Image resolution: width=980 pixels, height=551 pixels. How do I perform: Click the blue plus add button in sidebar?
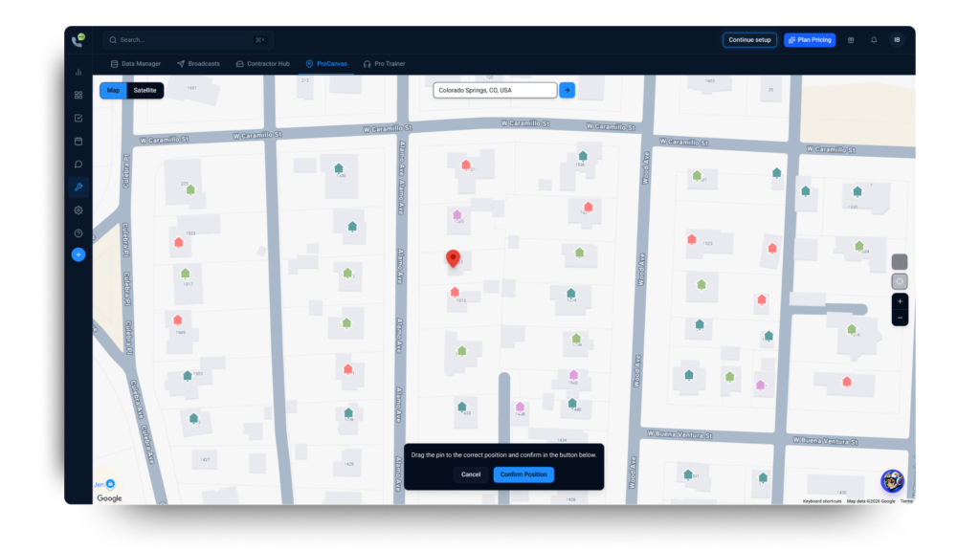point(78,254)
